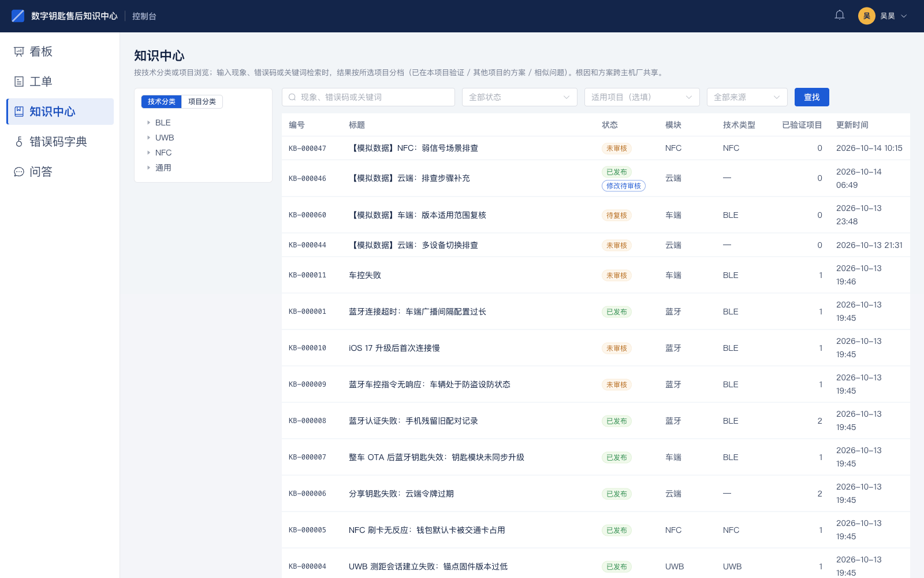Open 错误码字典 in the sidebar
Viewport: 924px width, 578px height.
(60, 142)
